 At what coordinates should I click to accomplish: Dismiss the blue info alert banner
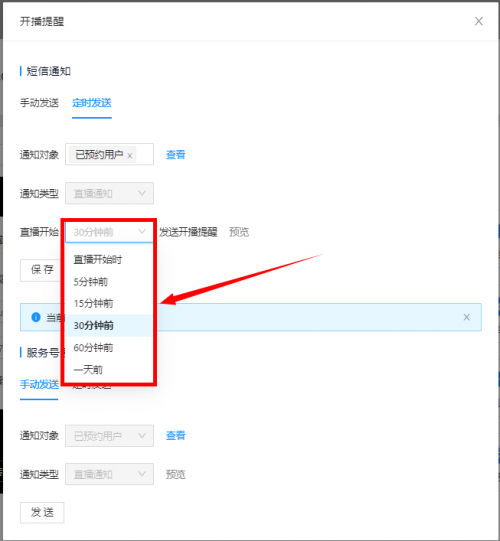tap(467, 317)
